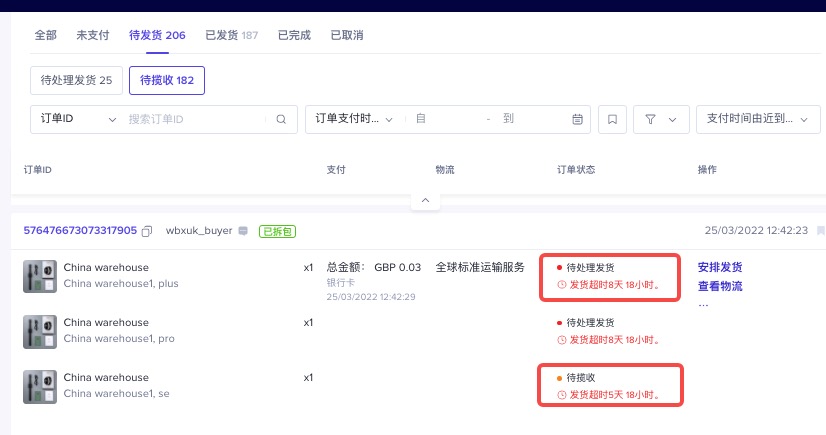Collapse the header with the up chevron
Screen dimensions: 826x435
point(426,200)
